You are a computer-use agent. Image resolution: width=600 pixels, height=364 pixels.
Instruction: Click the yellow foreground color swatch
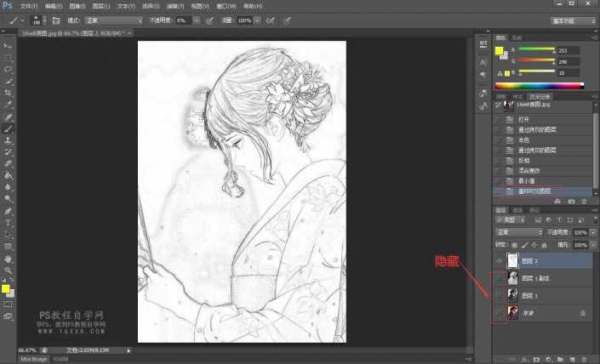pos(6,289)
